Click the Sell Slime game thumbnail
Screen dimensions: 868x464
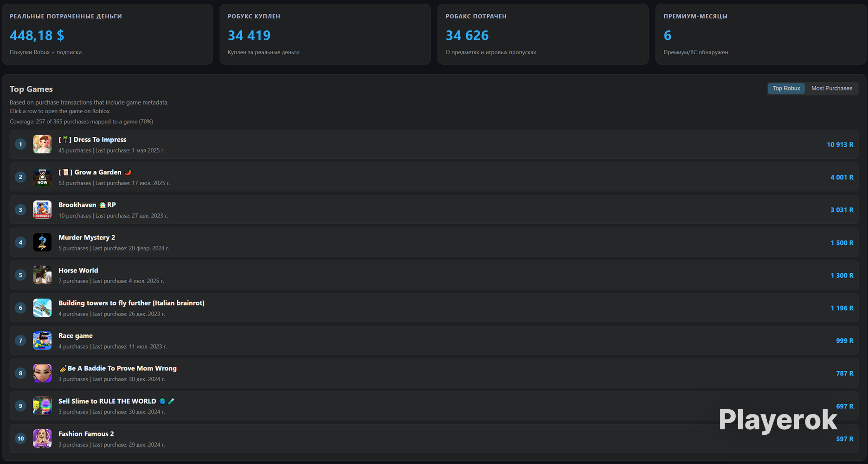42,406
